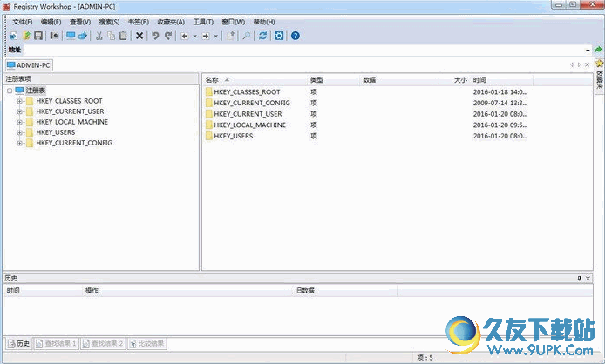This screenshot has width=605, height=364.
Task: Switch to the 历史 bottom tab
Action: [18, 344]
